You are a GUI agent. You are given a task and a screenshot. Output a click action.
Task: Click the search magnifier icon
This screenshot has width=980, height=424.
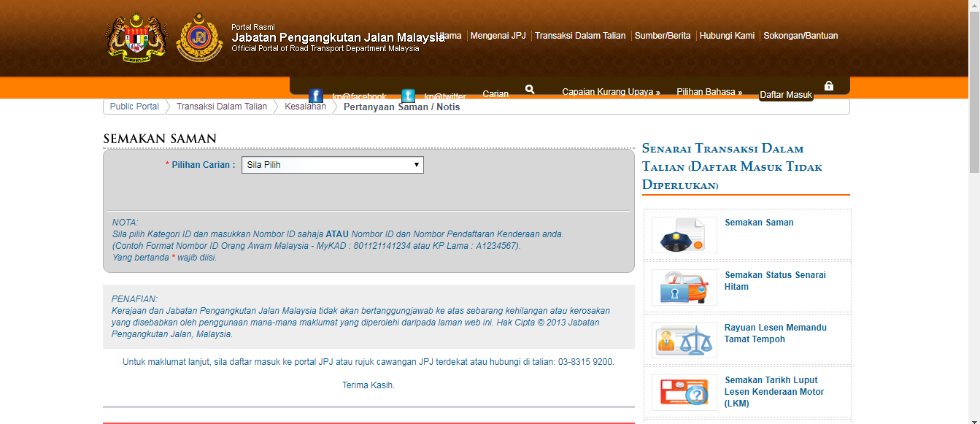pos(530,89)
